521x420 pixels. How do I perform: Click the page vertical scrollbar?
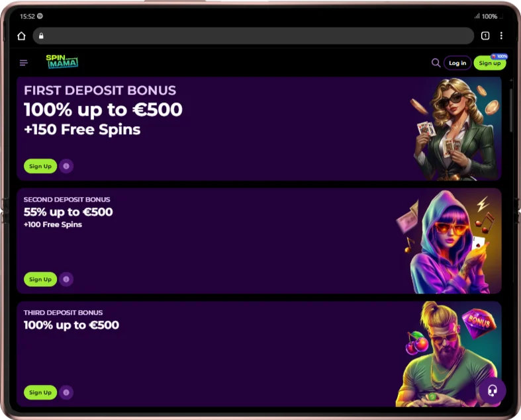tap(511, 110)
